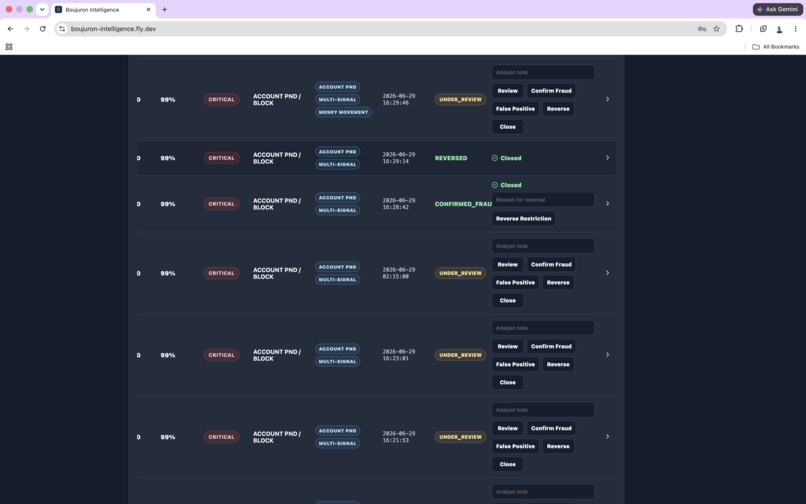
Task: Go back to the previous page
Action: [x=10, y=29]
